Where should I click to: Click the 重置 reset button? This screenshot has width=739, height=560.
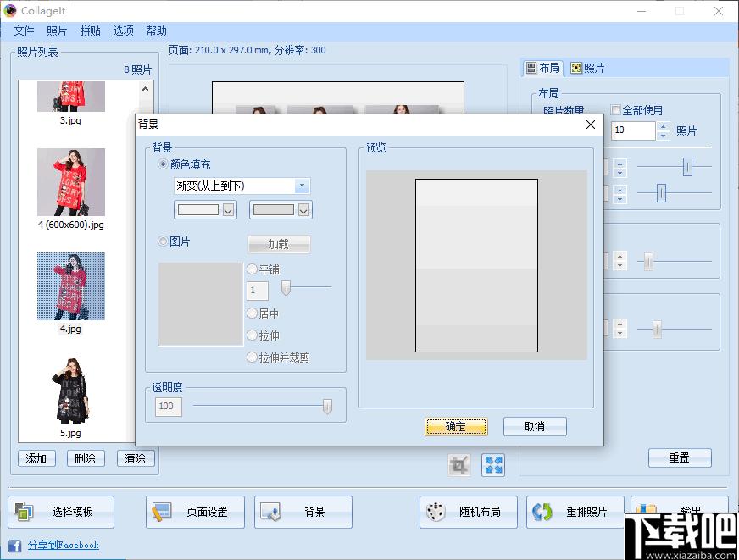click(679, 457)
